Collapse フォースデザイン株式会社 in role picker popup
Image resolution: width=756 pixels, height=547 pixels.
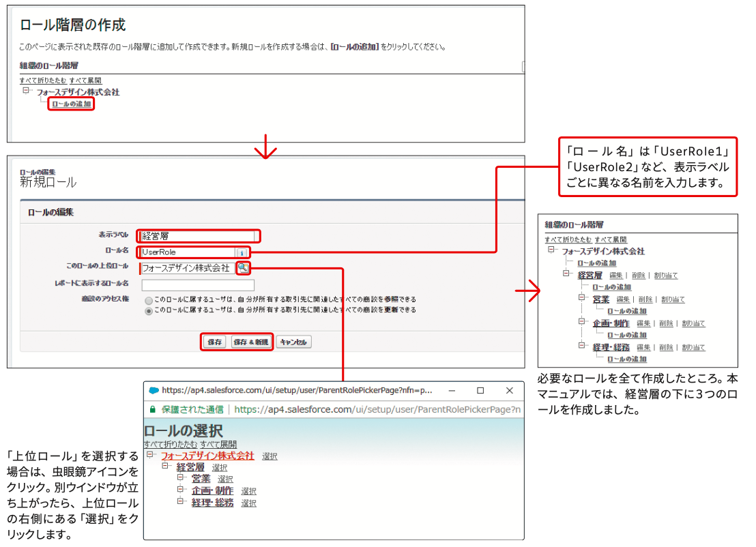click(x=150, y=454)
